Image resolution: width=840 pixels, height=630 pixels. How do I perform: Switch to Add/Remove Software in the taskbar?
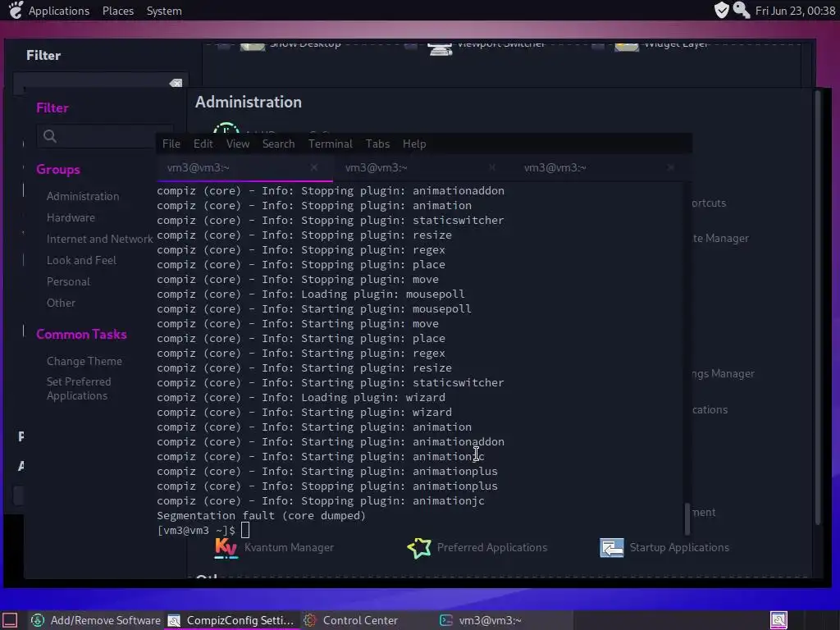(x=95, y=620)
